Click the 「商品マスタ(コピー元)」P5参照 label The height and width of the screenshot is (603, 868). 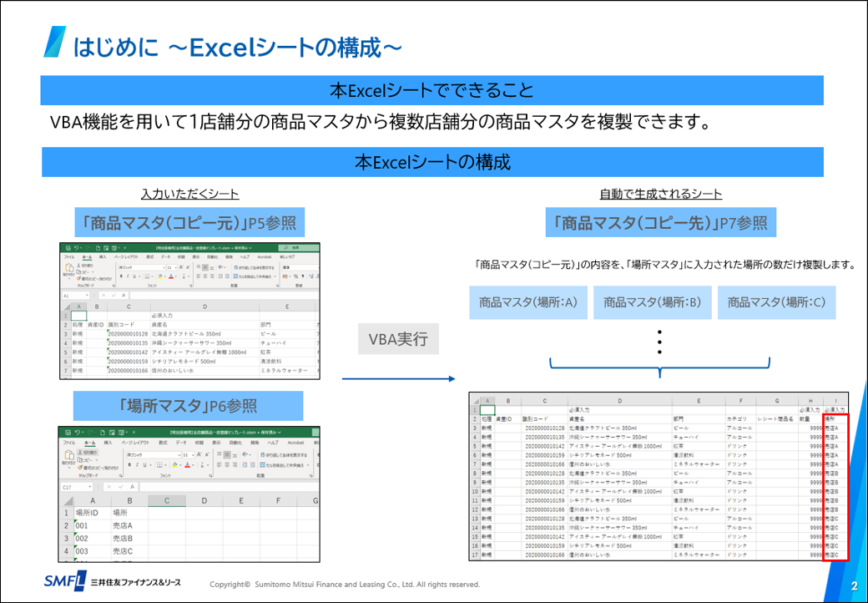pyautogui.click(x=188, y=222)
